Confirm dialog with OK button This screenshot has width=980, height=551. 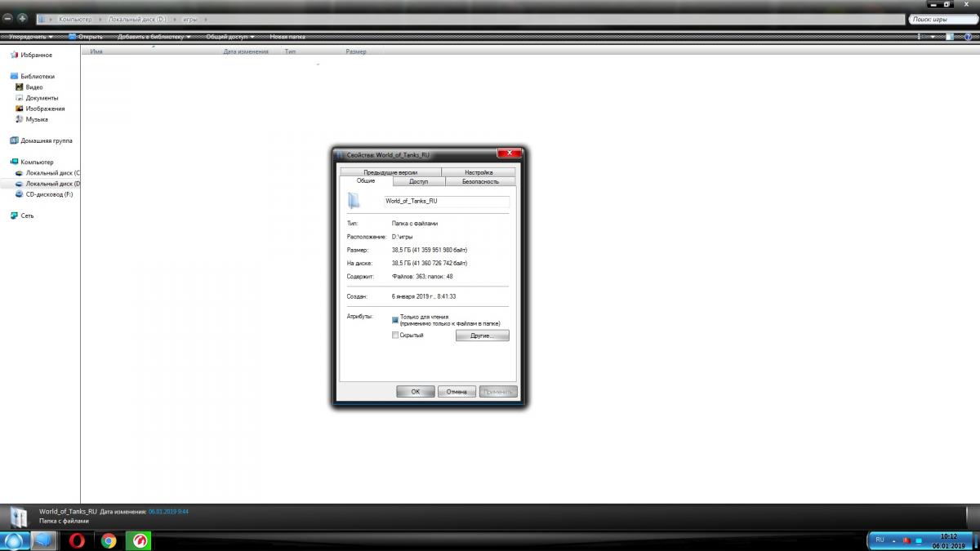(416, 392)
